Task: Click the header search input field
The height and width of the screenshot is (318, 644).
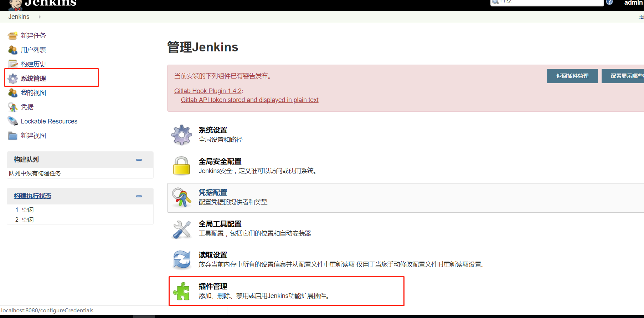Action: pos(547,2)
